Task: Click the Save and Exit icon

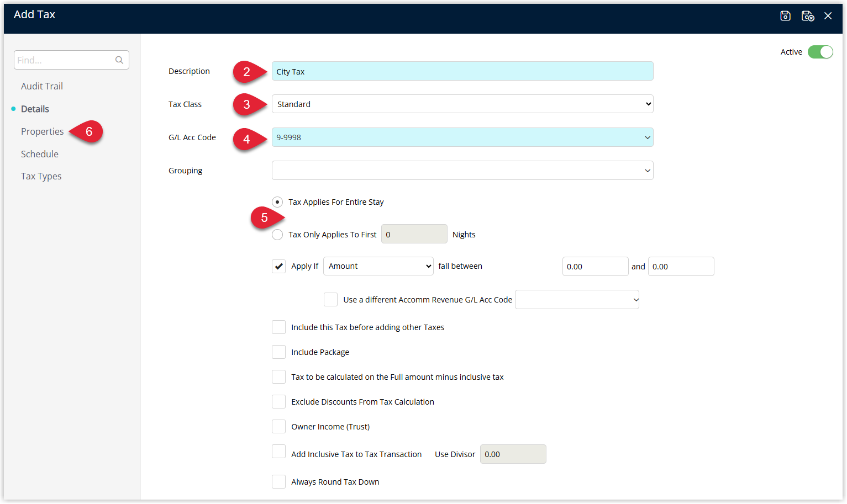Action: point(808,16)
